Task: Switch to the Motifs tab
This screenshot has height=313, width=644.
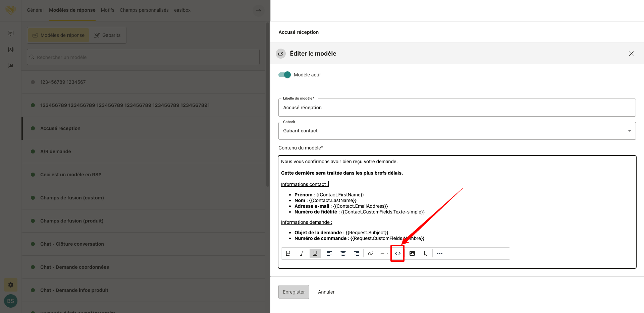Action: point(107,10)
